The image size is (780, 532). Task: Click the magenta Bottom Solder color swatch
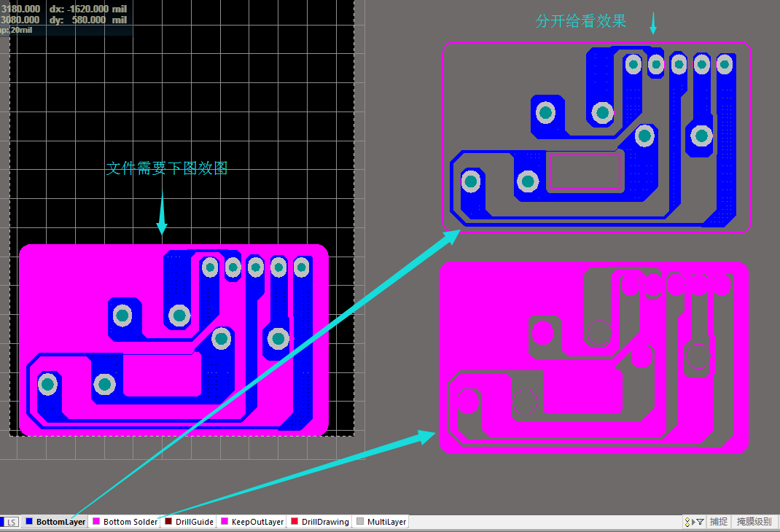95,522
